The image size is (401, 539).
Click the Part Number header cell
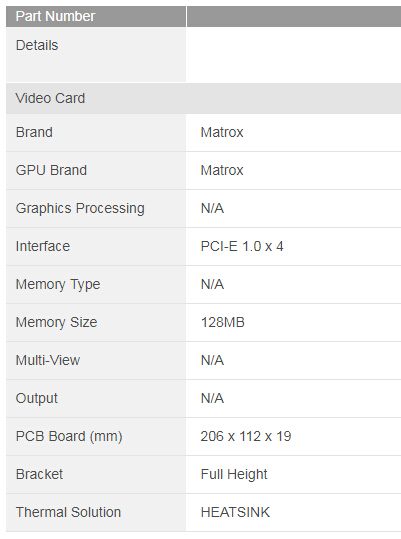click(x=96, y=16)
